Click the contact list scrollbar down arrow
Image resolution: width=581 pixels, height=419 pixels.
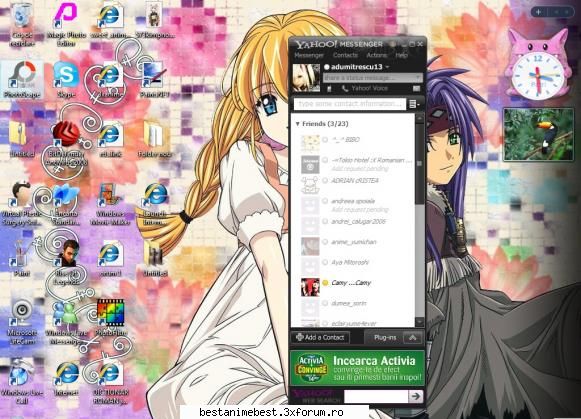click(419, 322)
